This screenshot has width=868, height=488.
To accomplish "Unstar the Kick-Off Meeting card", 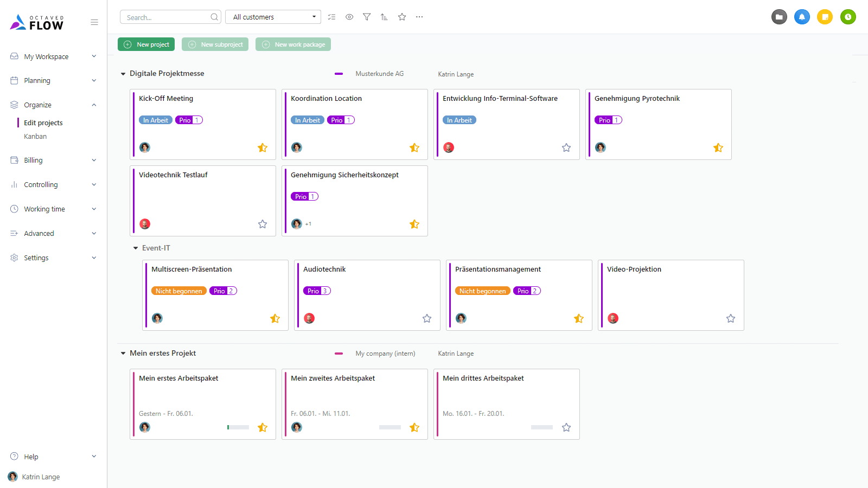I will (x=263, y=147).
